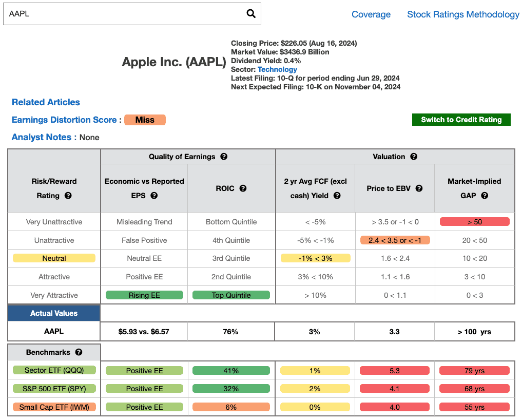Click the 3rd Quintile cell
Screen dimensions: 522x420
coord(231,258)
